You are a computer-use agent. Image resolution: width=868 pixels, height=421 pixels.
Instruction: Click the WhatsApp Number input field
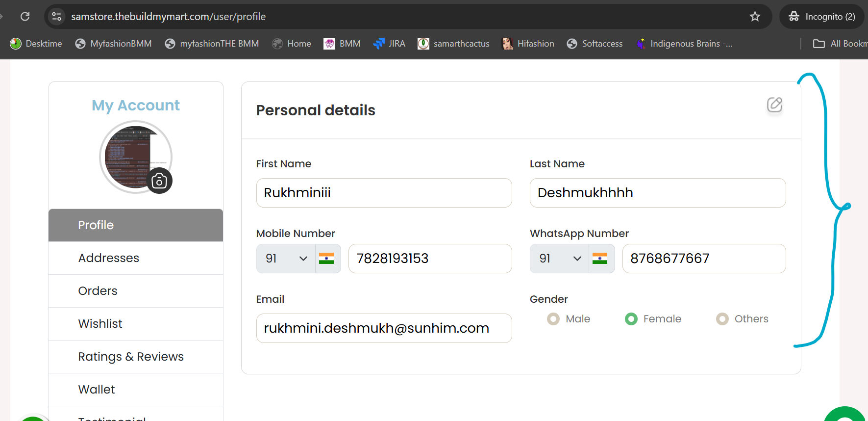point(704,259)
